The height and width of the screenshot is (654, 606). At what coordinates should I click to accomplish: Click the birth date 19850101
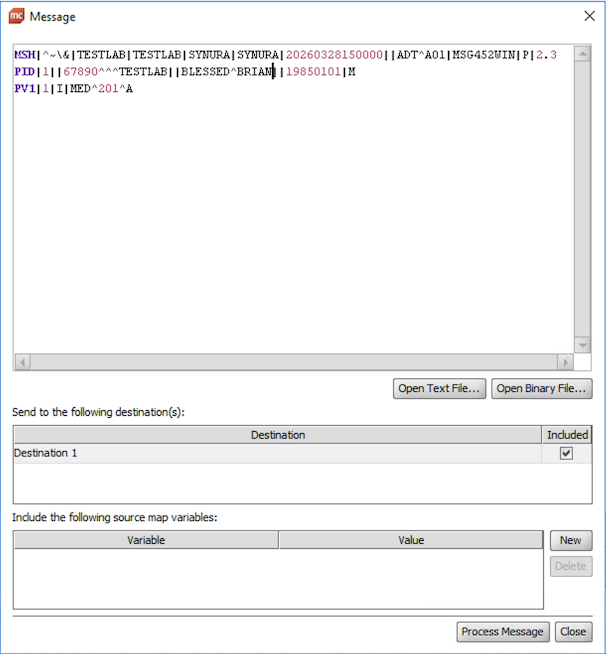pos(313,72)
